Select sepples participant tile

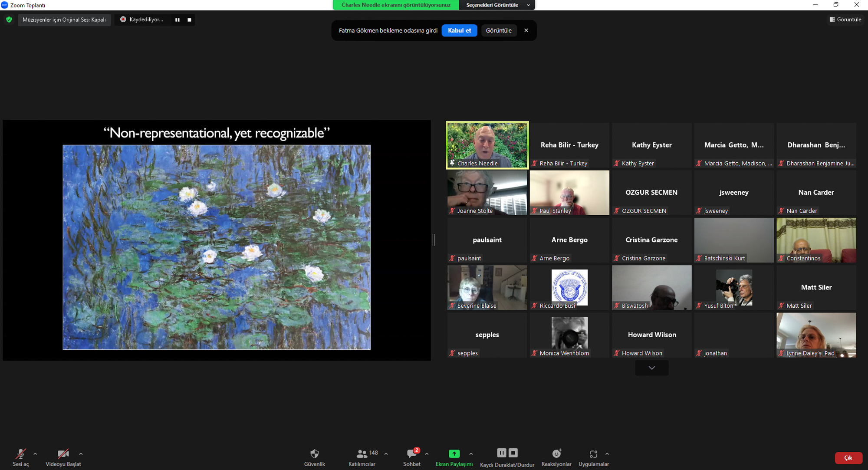(487, 335)
